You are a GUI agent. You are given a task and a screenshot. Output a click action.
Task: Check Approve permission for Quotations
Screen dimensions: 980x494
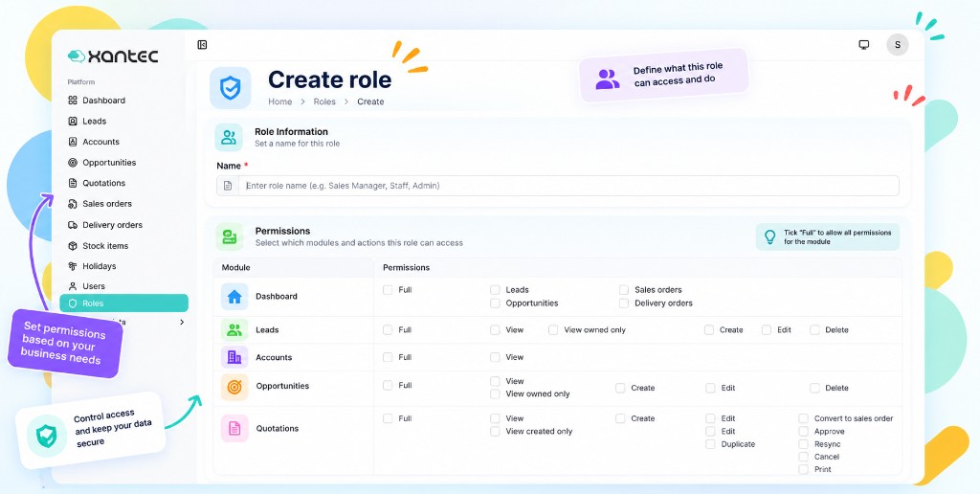(804, 432)
